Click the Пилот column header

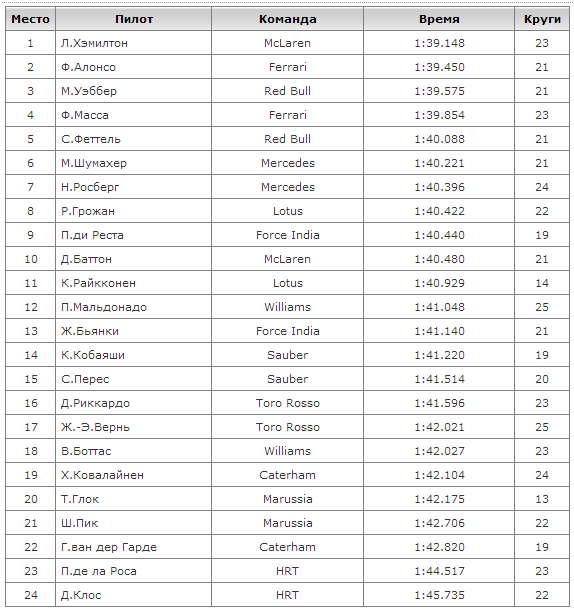click(x=134, y=19)
